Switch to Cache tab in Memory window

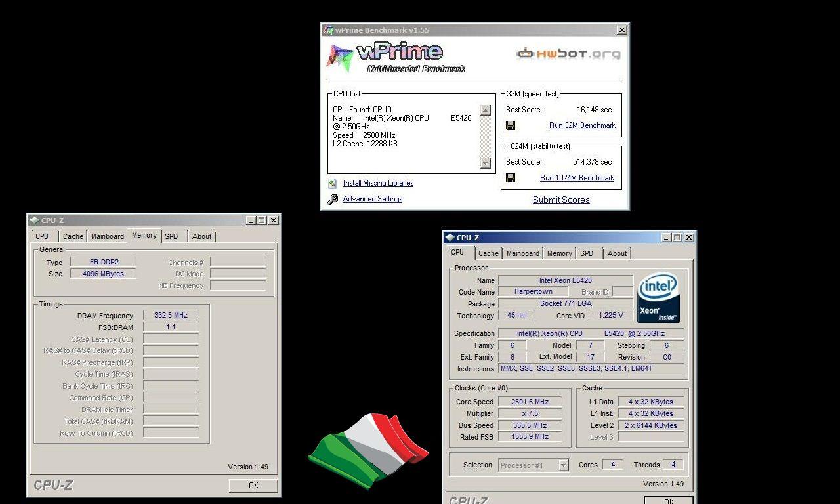click(x=73, y=236)
